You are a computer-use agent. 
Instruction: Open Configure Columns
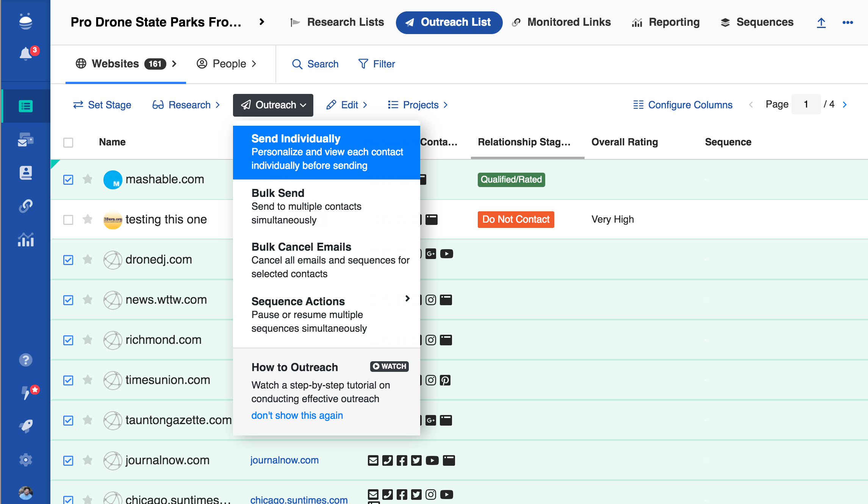(683, 105)
